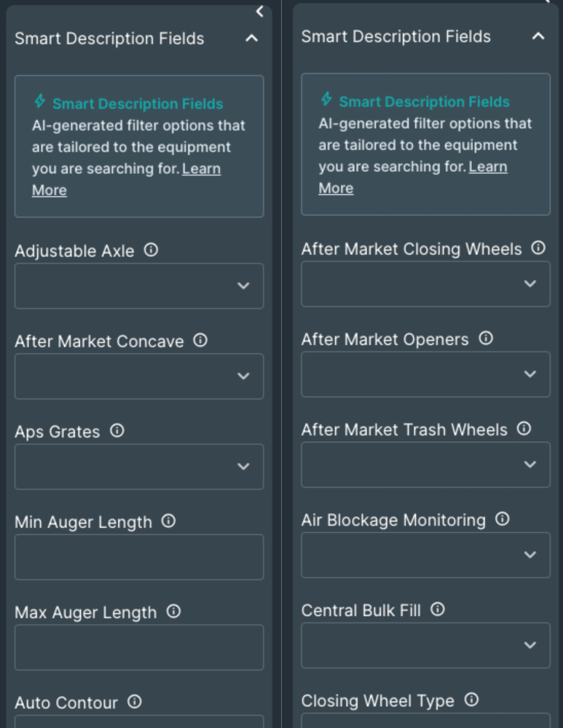Click the info icon for After Market Openers
563x728 pixels.
coord(485,339)
